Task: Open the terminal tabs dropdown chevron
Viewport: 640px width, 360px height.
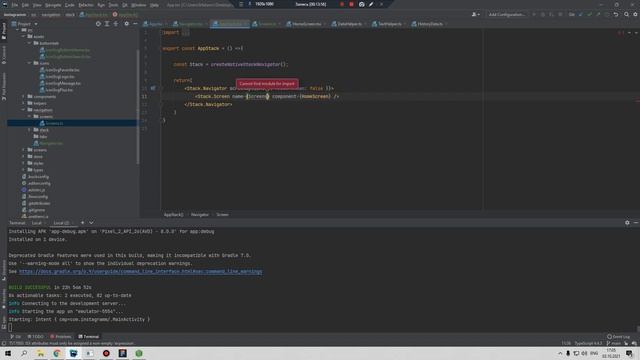Action: coord(91,222)
